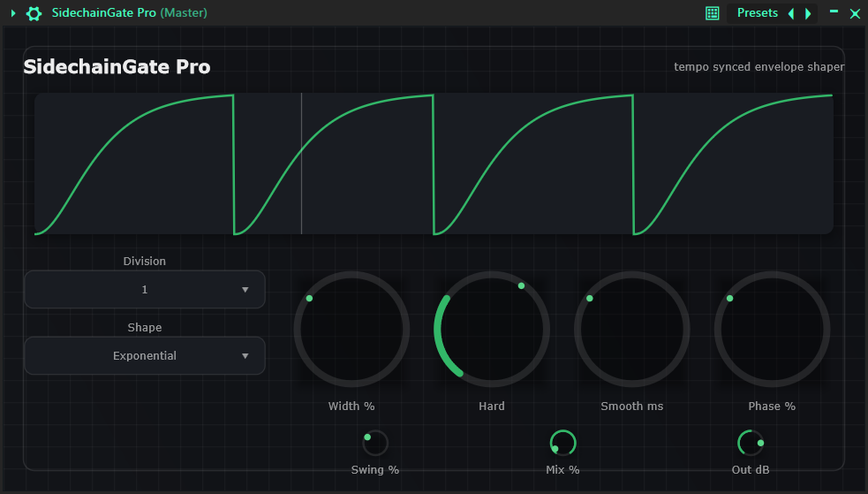Click the Phase % knob

pos(772,329)
